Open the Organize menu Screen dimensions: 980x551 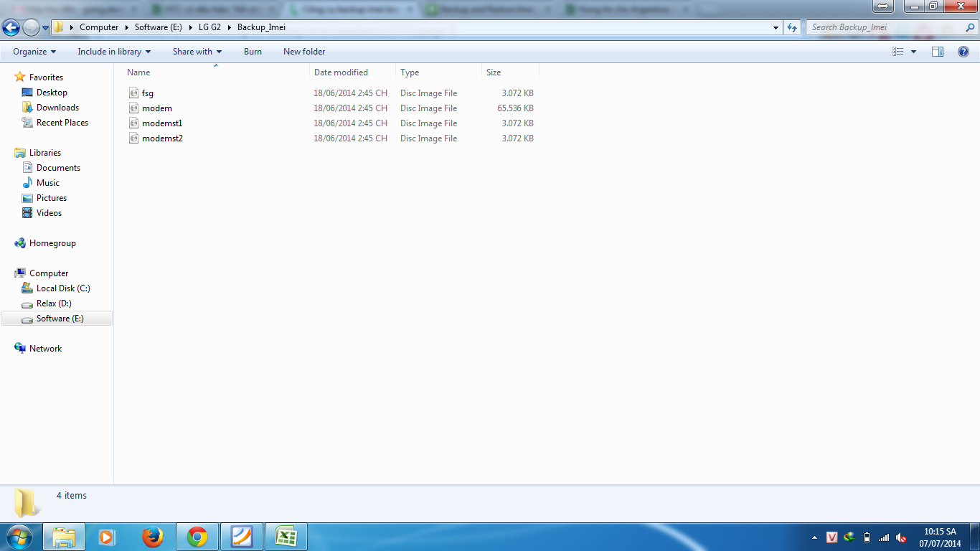[34, 52]
